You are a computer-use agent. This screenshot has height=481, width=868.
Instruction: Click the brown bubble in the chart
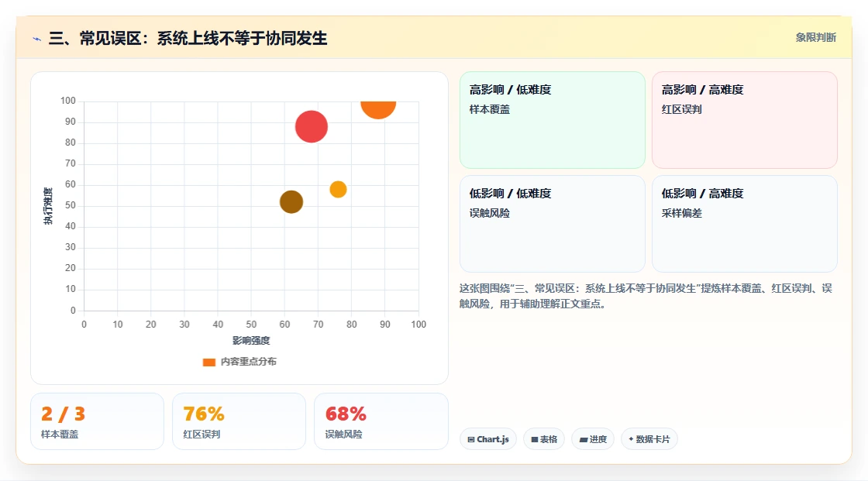tap(291, 201)
